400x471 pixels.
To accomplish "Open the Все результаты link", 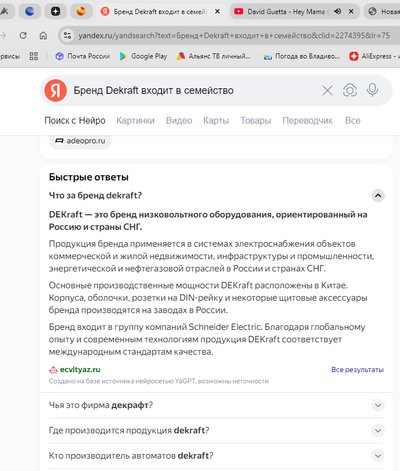I will click(357, 369).
